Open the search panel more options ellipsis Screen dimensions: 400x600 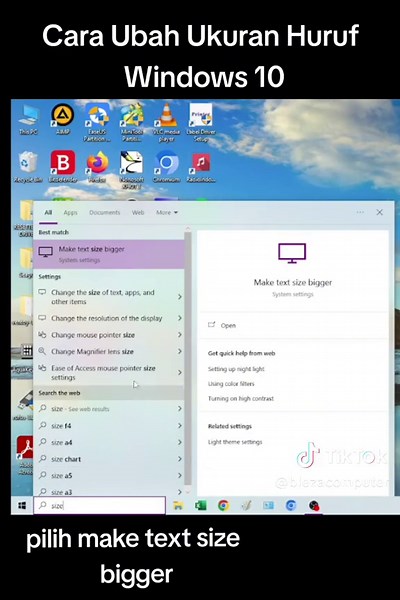tap(360, 212)
